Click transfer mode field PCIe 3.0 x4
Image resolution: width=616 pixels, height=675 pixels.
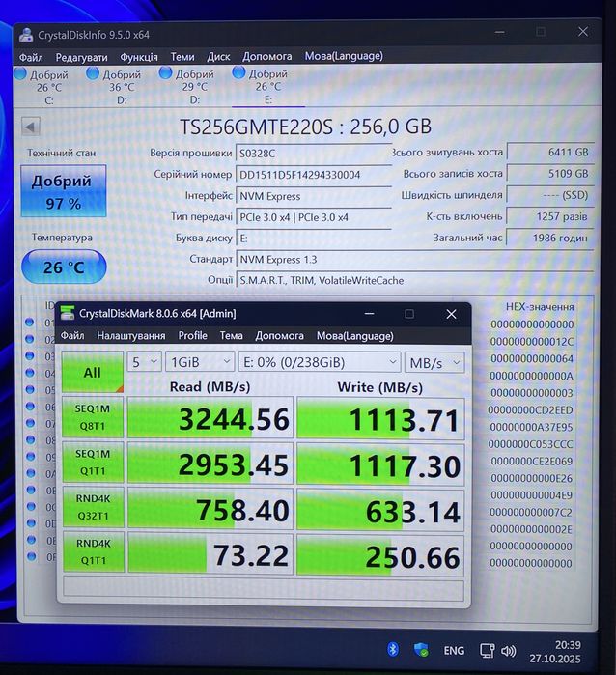point(314,217)
